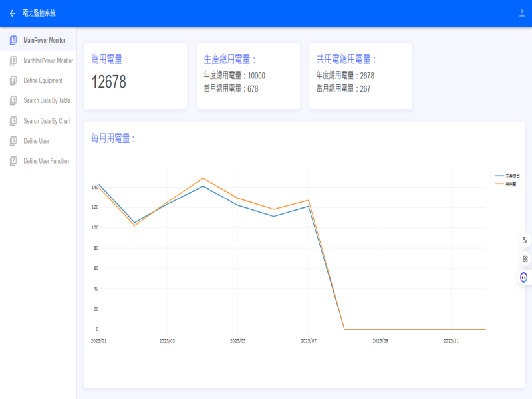Click the numbered 5 icon beside Search Data By Chart
The image size is (532, 399).
pos(13,121)
